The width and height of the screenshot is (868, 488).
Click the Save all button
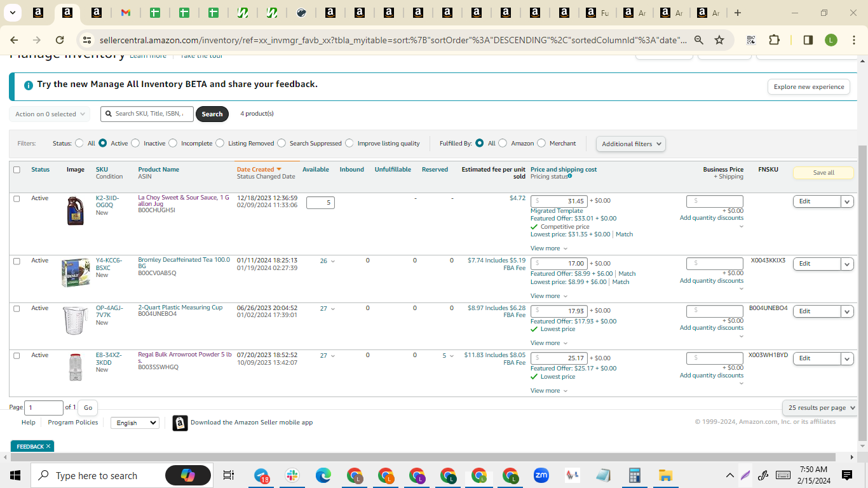pyautogui.click(x=824, y=173)
